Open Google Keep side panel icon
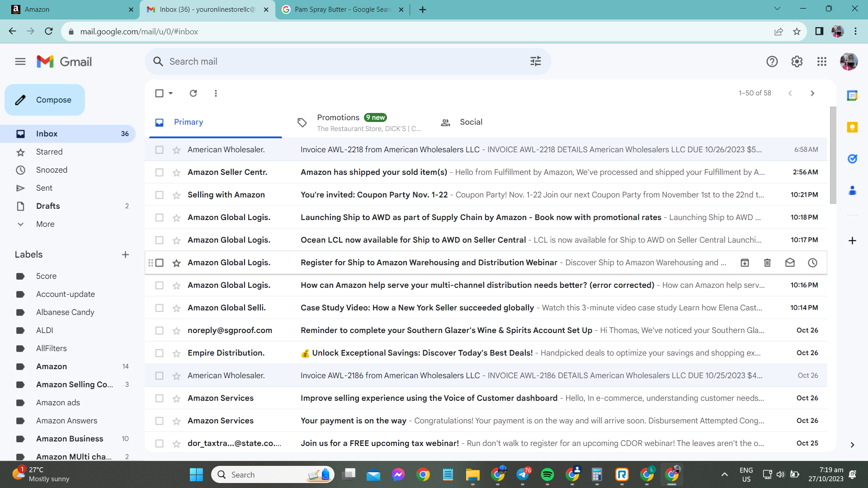 click(852, 127)
